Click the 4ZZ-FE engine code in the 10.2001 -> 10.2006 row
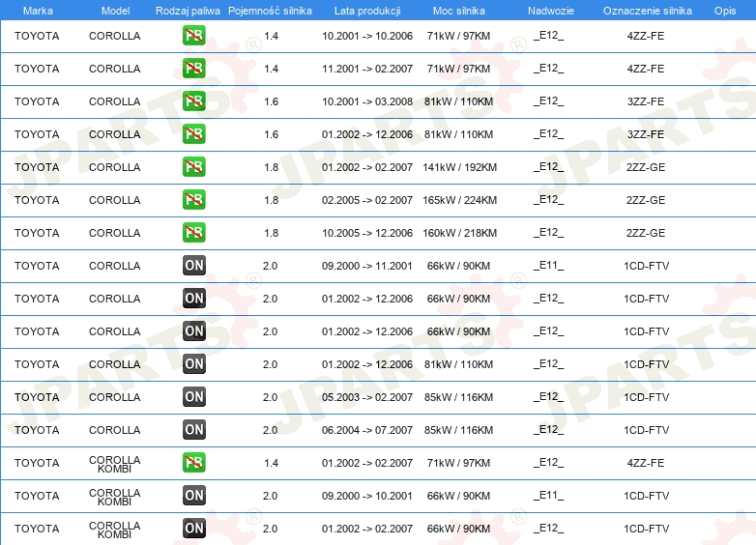The image size is (756, 545). pos(646,36)
